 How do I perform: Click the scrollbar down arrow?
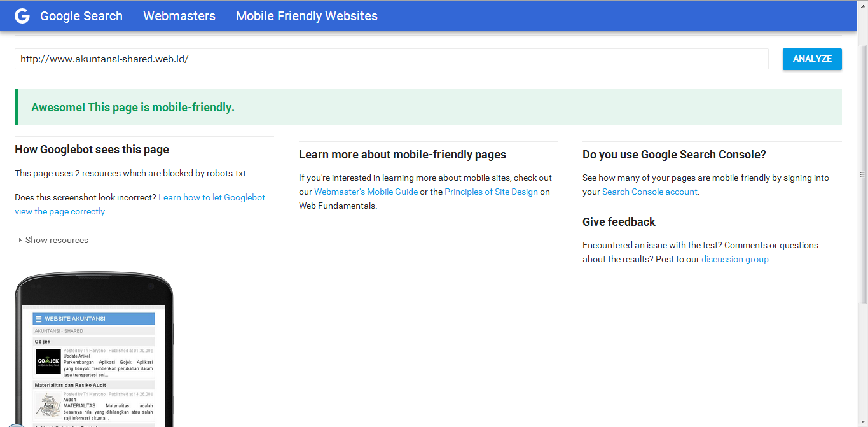pos(862,421)
